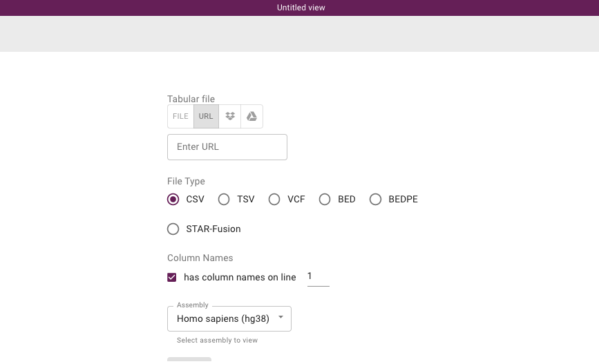This screenshot has height=364, width=599.
Task: Select the TSV file type radio
Action: pos(224,200)
